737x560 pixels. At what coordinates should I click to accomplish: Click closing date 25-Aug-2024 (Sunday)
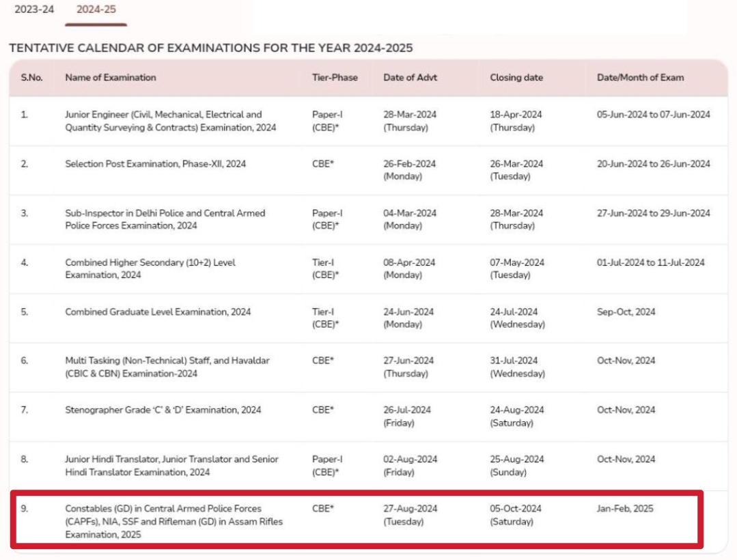coord(516,466)
